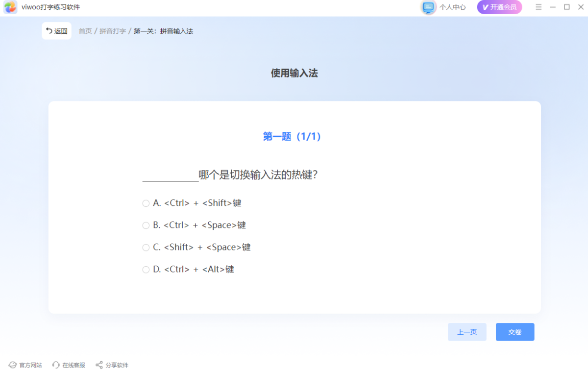The height and width of the screenshot is (371, 588).
Task: Click the viwoo打字练习软件 window title
Action: click(51, 7)
